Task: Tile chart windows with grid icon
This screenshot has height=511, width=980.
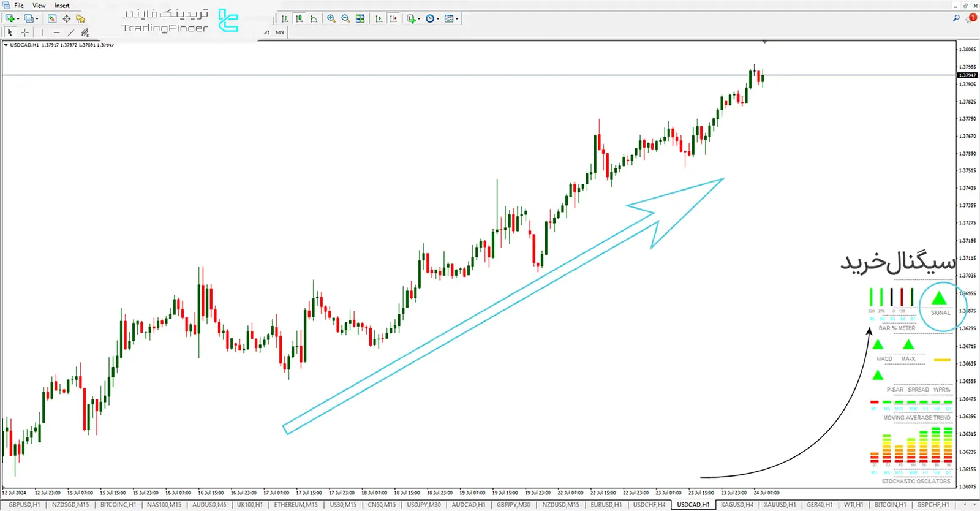Action: tap(360, 18)
